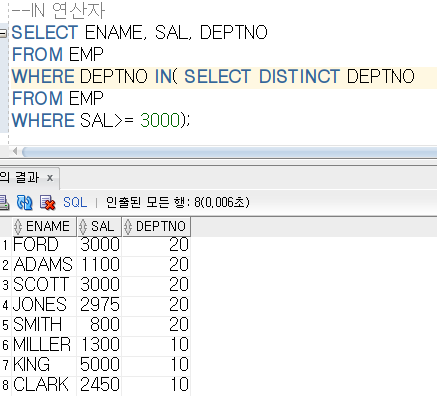Click the 1300 salary cell
This screenshot has height=396, width=437.
99,345
